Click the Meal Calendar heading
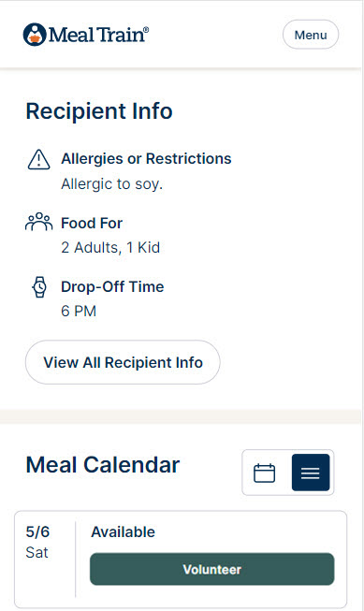The image size is (364, 611). (103, 465)
